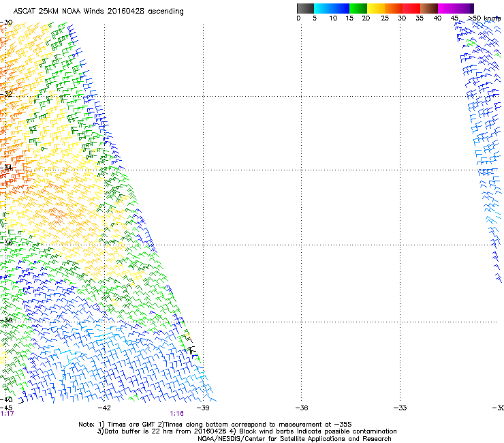Viewport: 504px width, 443px height.
Task: Click the -45 longitude axis label
Action: tap(6, 408)
